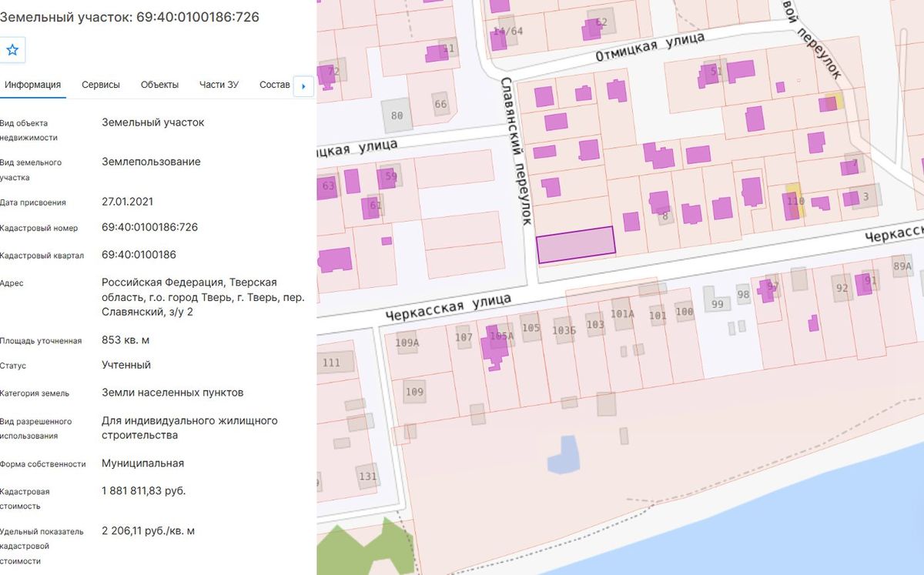Select building 89A on the map
This screenshot has height=575, width=924.
tap(902, 266)
